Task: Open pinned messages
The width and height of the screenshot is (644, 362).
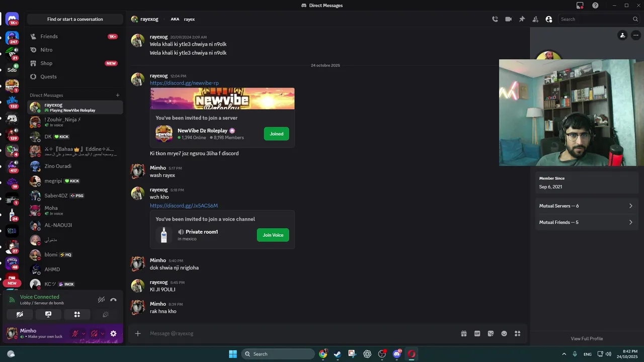Action: [x=522, y=19]
